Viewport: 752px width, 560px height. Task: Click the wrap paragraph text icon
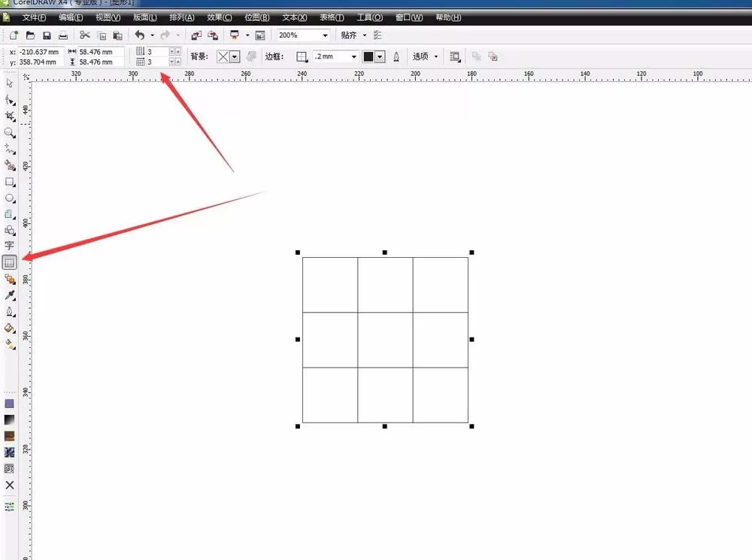click(x=455, y=56)
